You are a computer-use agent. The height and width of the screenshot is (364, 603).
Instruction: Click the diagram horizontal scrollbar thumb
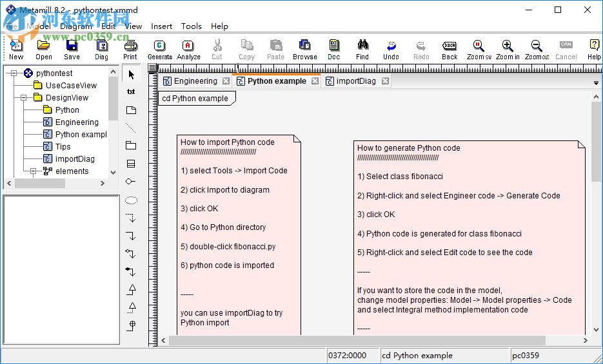point(357,341)
